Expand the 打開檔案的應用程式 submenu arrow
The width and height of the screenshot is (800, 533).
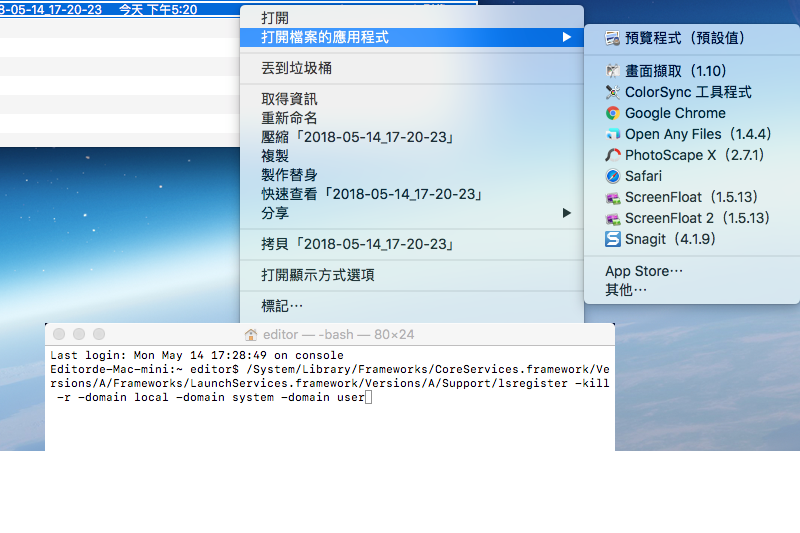point(566,37)
